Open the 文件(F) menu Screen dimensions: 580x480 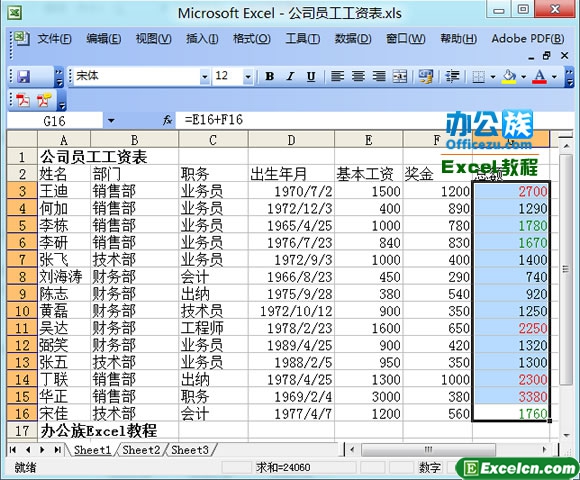point(54,38)
